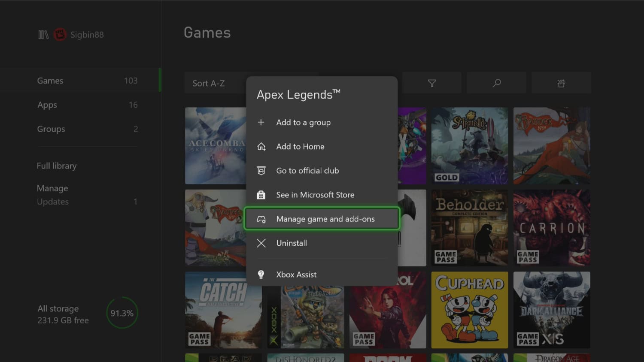Switch to the Games section
644x362 pixels.
click(x=81, y=81)
